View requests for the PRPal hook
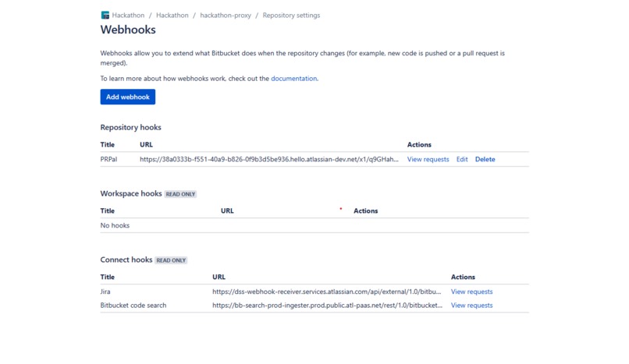 (428, 159)
